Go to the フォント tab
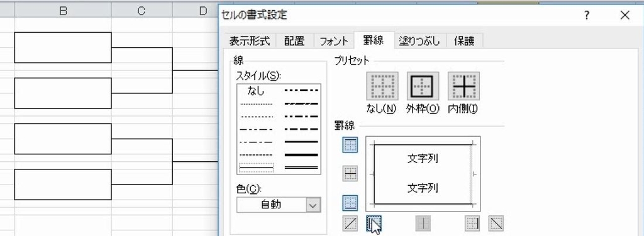 click(334, 41)
